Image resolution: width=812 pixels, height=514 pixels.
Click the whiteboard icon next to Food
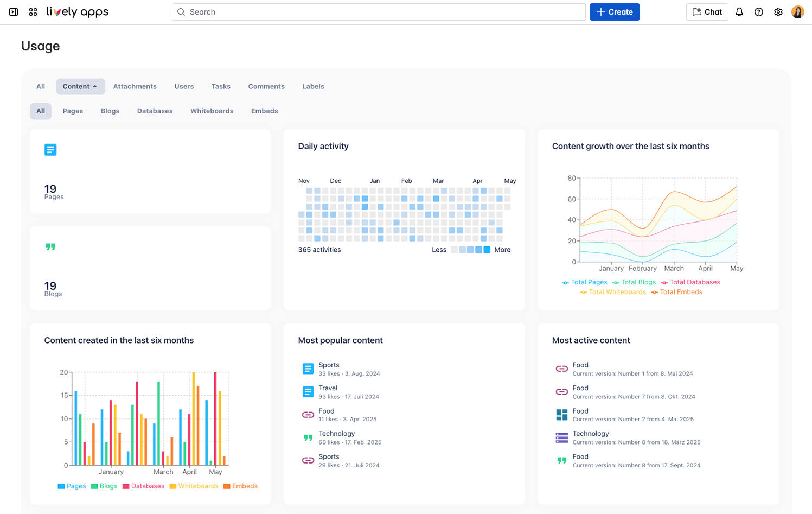tap(562, 415)
